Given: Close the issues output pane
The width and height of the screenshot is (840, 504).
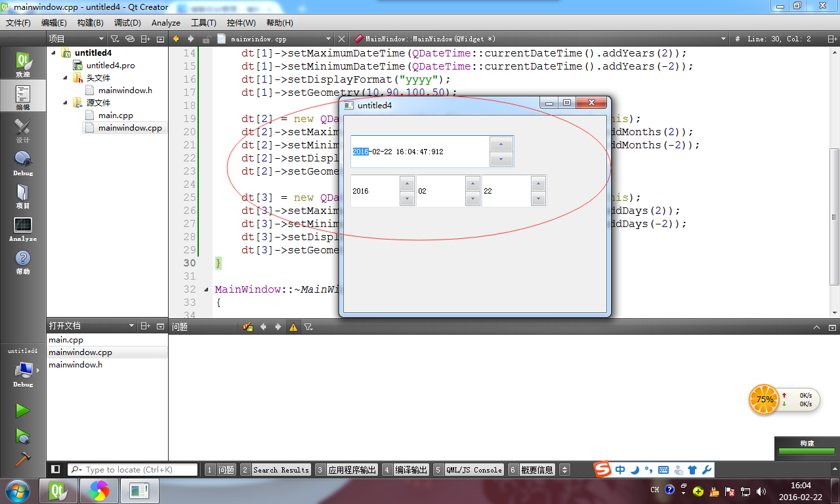Looking at the screenshot, I should (x=831, y=327).
